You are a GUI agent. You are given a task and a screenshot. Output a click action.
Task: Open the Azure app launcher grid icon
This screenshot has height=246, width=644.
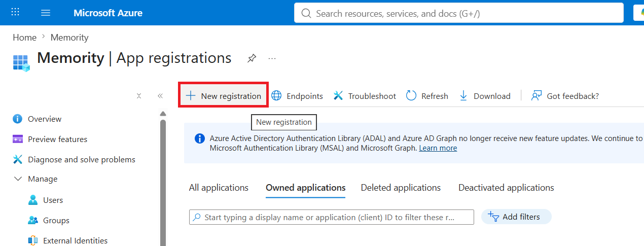(x=15, y=12)
